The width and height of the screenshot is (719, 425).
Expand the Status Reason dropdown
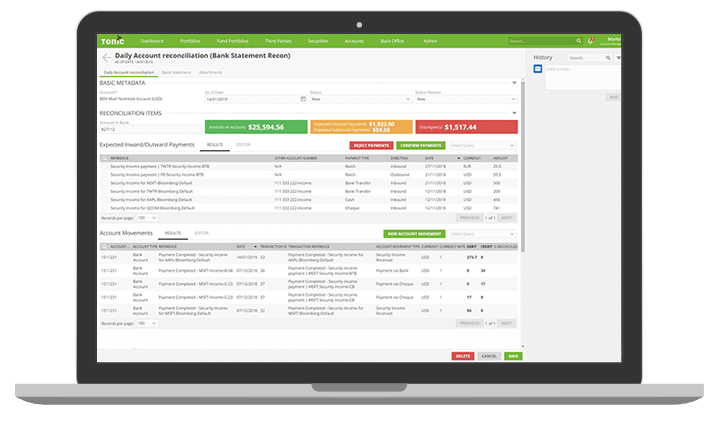pos(465,99)
